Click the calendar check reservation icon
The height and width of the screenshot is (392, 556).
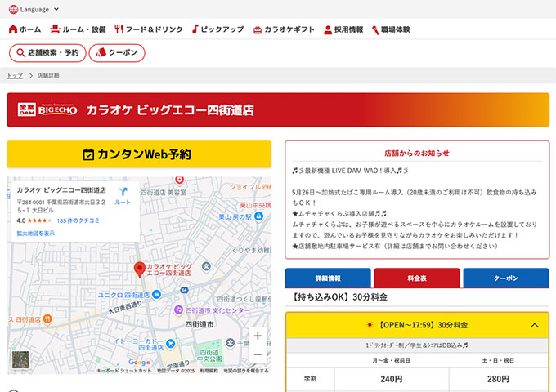pyautogui.click(x=88, y=154)
